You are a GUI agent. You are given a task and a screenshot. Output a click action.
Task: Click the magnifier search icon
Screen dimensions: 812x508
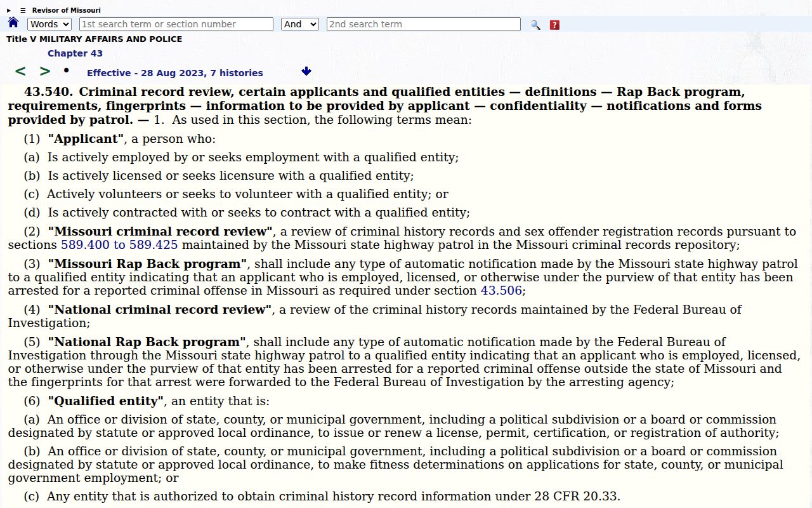coord(535,25)
